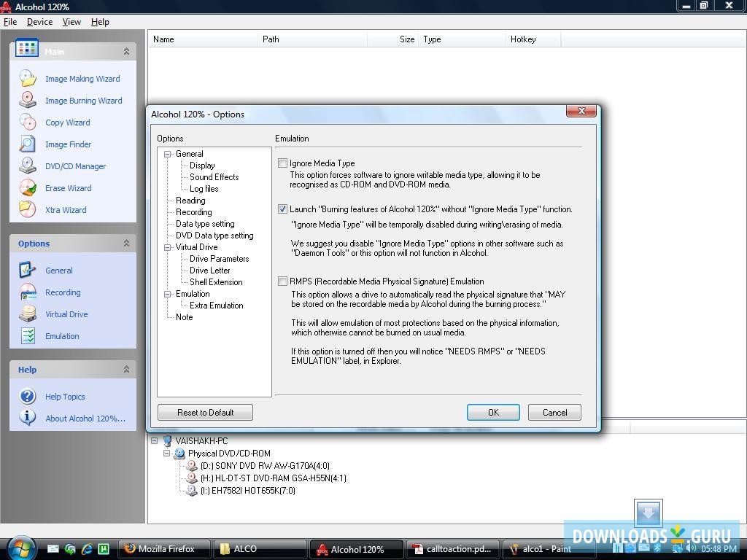Select Display in options tree
The width and height of the screenshot is (747, 560).
202,166
